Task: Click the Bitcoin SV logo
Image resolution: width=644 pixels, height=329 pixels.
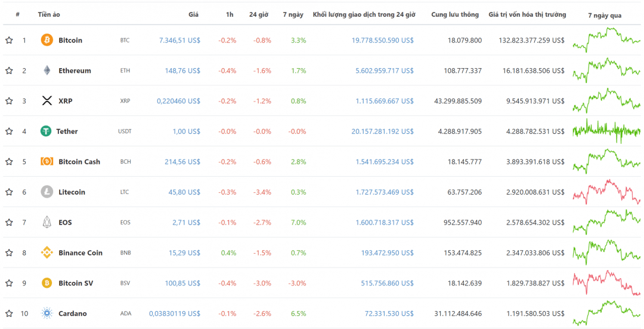Action: coord(47,283)
